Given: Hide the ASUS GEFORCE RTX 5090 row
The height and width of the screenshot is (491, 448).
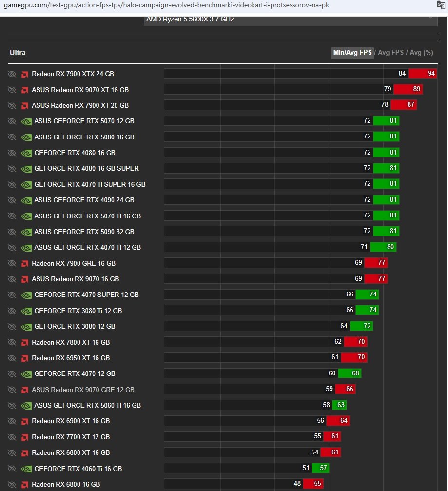Looking at the screenshot, I should (x=12, y=232).
